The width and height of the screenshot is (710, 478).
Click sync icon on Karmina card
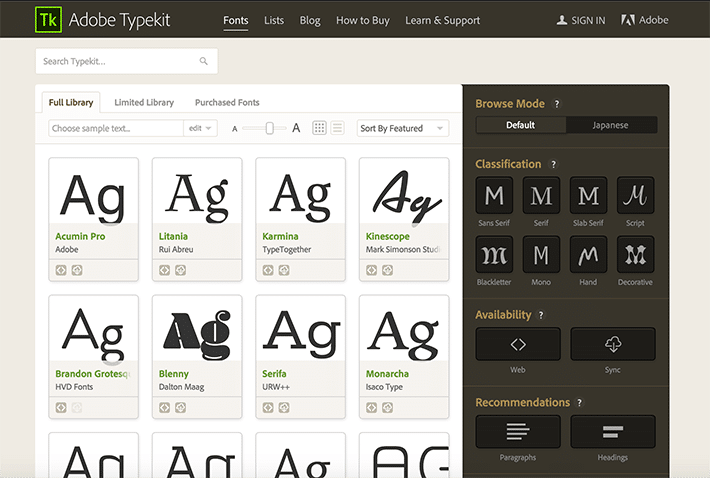click(284, 270)
